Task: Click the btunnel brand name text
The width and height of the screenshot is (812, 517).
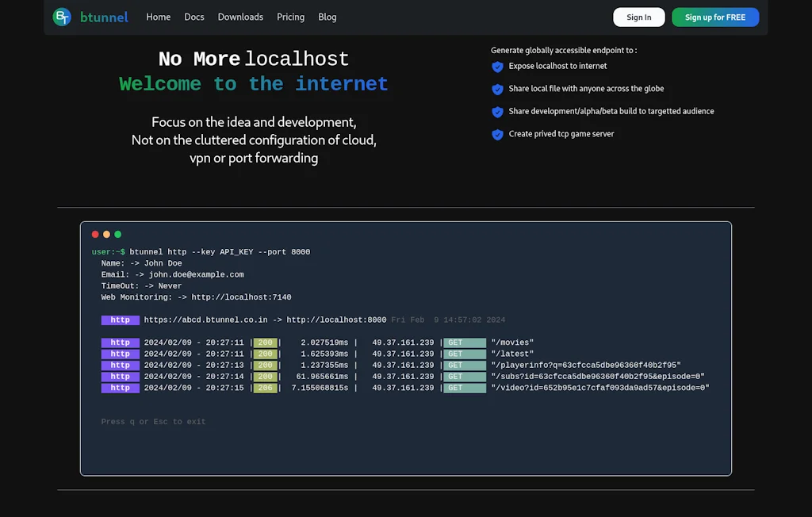Action: [x=104, y=17]
